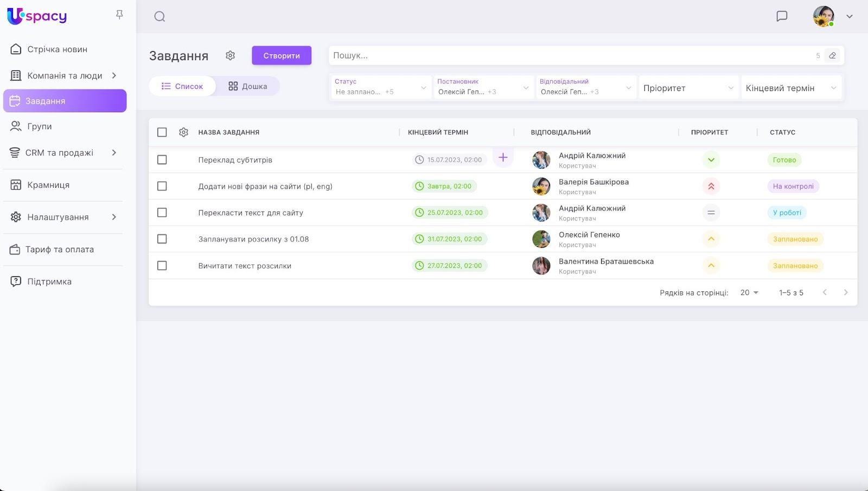
Task: Click the search magnifier icon in top bar
Action: click(x=159, y=16)
